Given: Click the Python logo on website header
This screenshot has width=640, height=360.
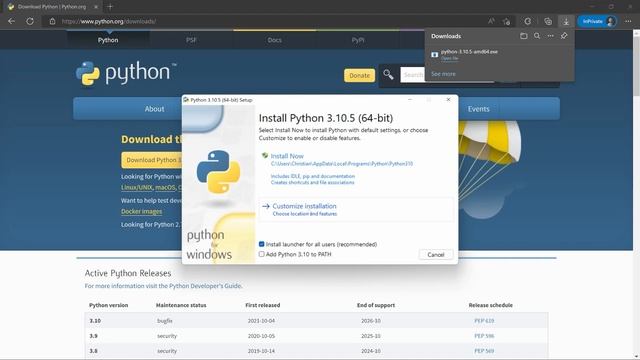Looking at the screenshot, I should click(x=126, y=73).
